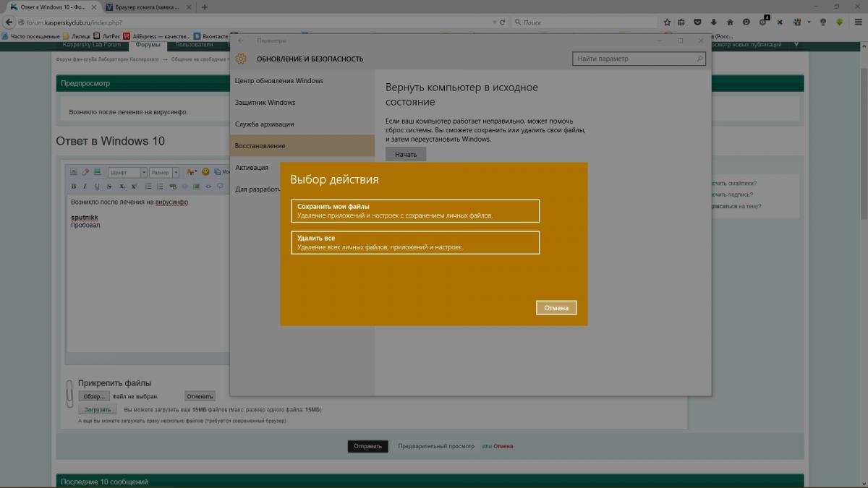Image resolution: width=868 pixels, height=488 pixels.
Task: Open Firefox bookmarks list icon
Action: click(x=681, y=22)
